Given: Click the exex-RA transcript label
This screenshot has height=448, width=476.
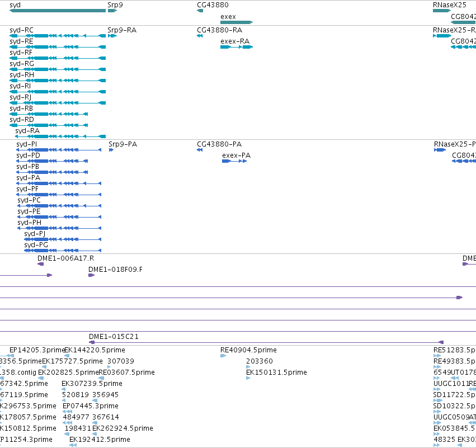Looking at the screenshot, I should 235,41.
